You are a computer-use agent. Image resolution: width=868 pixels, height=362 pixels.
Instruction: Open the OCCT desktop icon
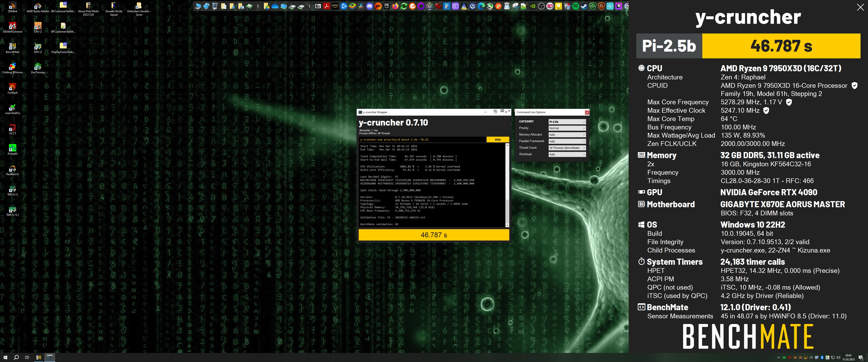coord(12,129)
